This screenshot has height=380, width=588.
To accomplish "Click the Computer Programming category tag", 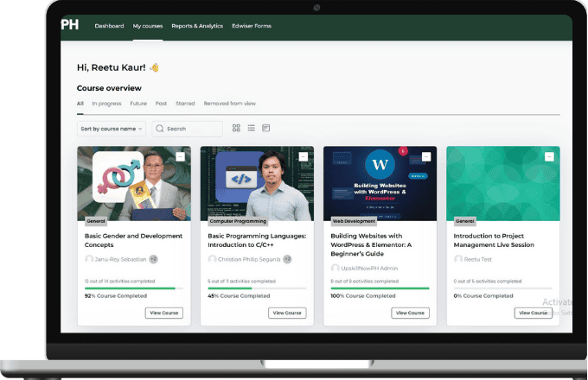I will [238, 221].
